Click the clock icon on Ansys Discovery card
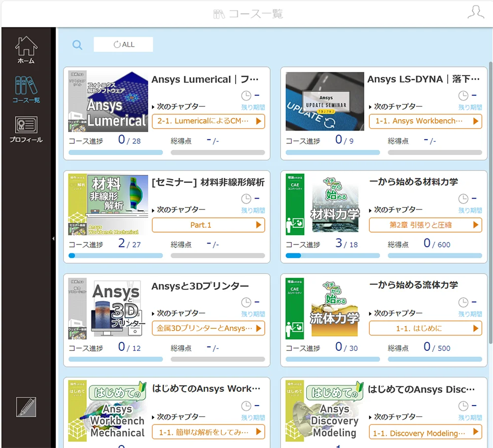This screenshot has width=493, height=448. point(463,406)
